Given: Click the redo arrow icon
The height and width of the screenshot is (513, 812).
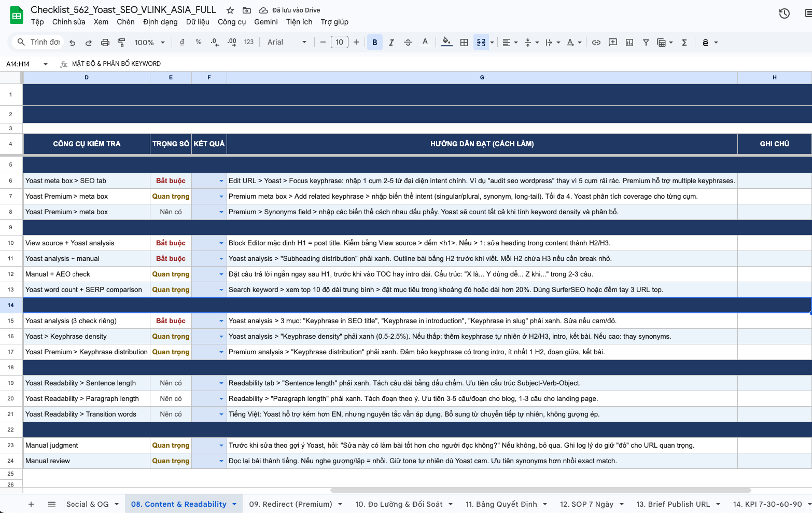Looking at the screenshot, I should pos(89,43).
